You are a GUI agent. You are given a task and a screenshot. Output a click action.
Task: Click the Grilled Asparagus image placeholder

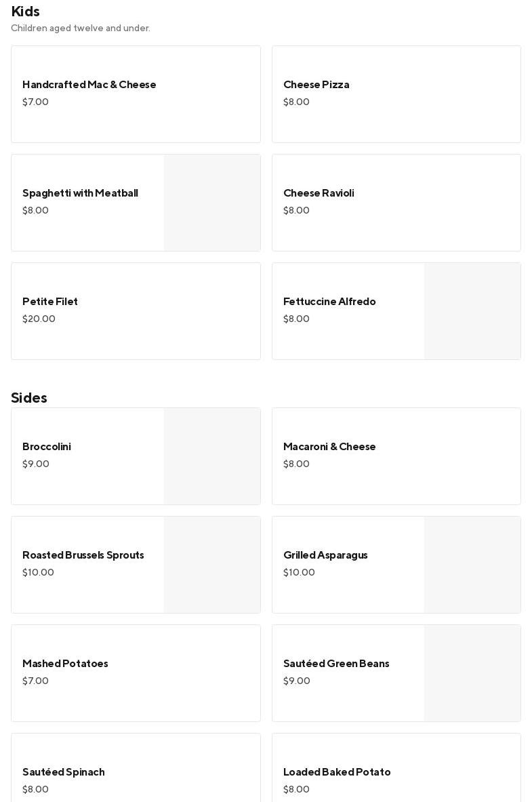(x=472, y=565)
